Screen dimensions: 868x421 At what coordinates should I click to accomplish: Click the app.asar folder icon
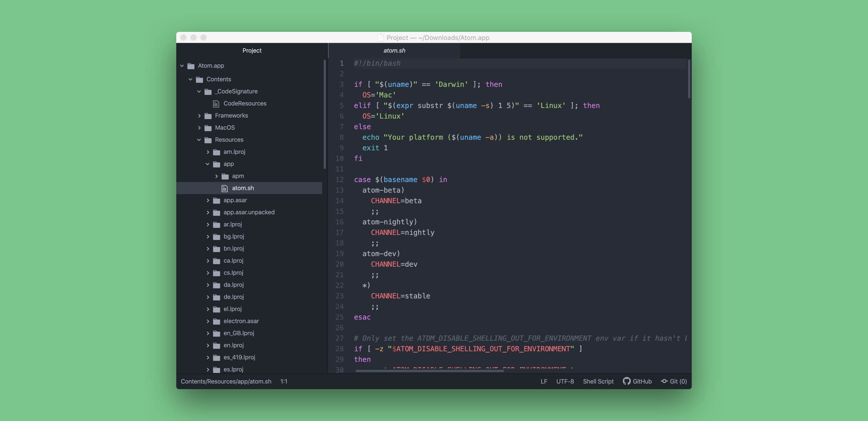click(x=217, y=200)
